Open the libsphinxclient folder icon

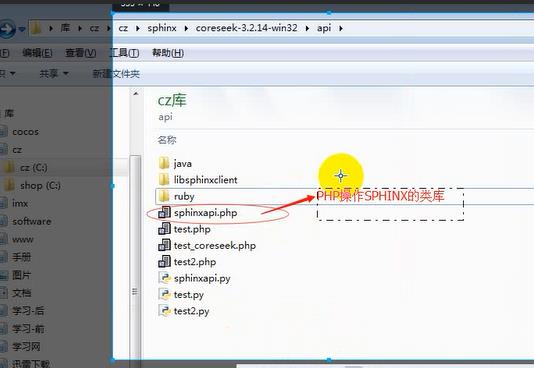[x=164, y=180]
